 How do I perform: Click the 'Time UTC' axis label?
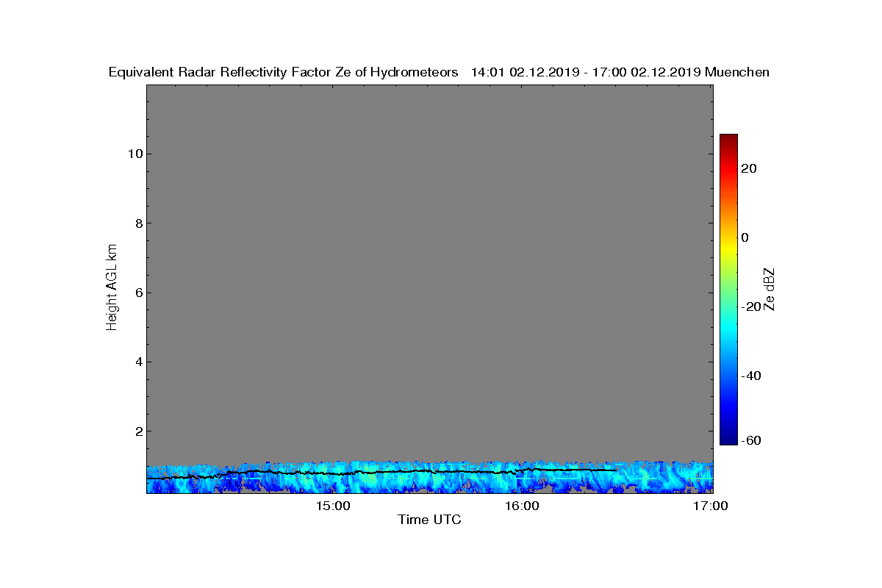pyautogui.click(x=430, y=520)
